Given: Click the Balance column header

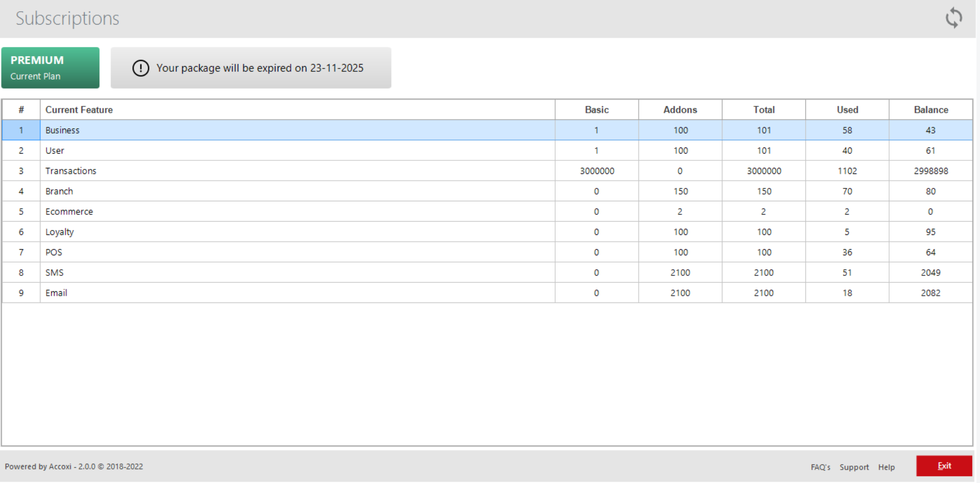Looking at the screenshot, I should (x=931, y=110).
